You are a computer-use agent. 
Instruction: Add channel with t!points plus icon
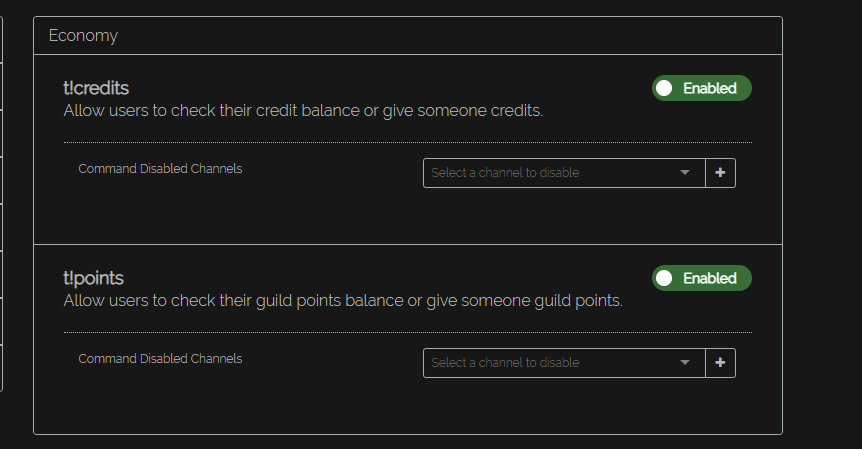(x=720, y=363)
